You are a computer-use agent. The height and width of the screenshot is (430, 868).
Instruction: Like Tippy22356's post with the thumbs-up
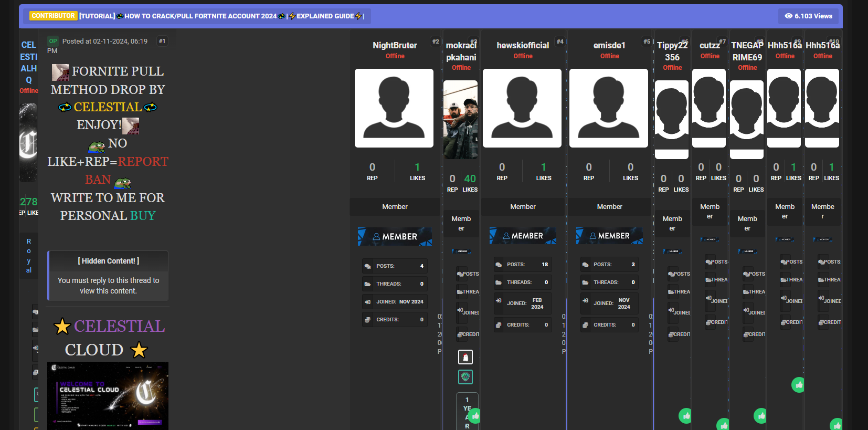(686, 416)
